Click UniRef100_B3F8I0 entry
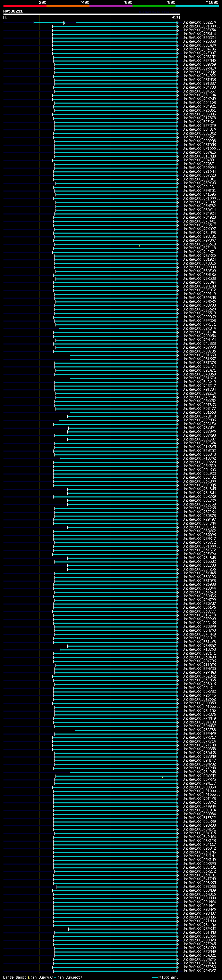The height and width of the screenshot is (980, 222). tap(199, 129)
